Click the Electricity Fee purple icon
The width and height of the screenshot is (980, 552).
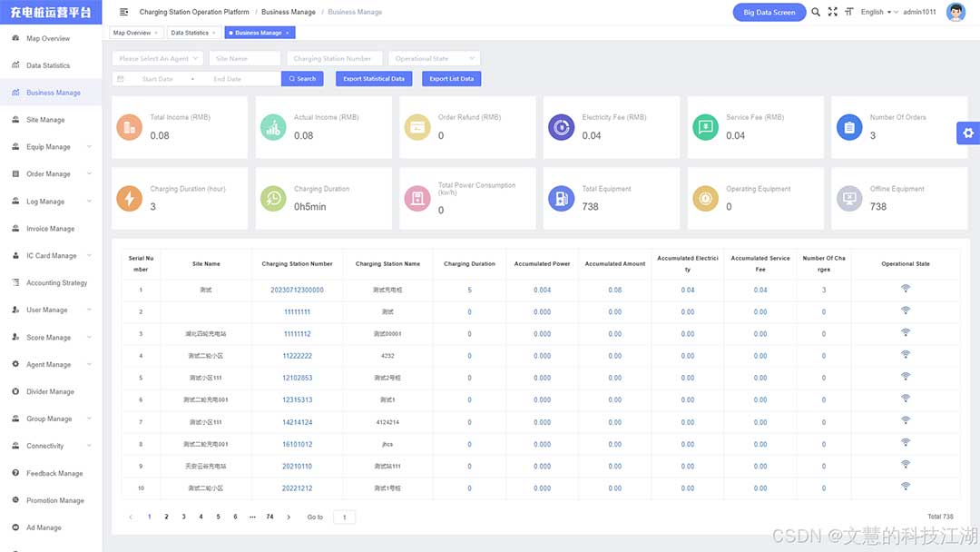point(562,127)
